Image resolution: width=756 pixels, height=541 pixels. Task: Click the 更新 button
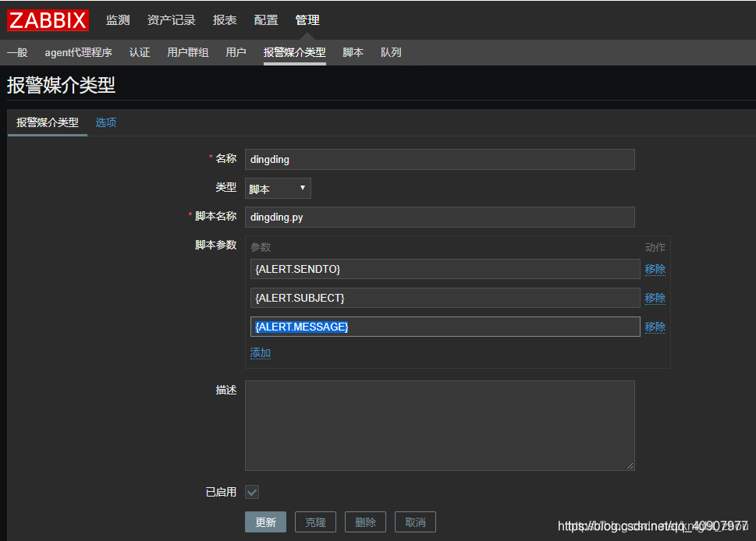coord(266,522)
